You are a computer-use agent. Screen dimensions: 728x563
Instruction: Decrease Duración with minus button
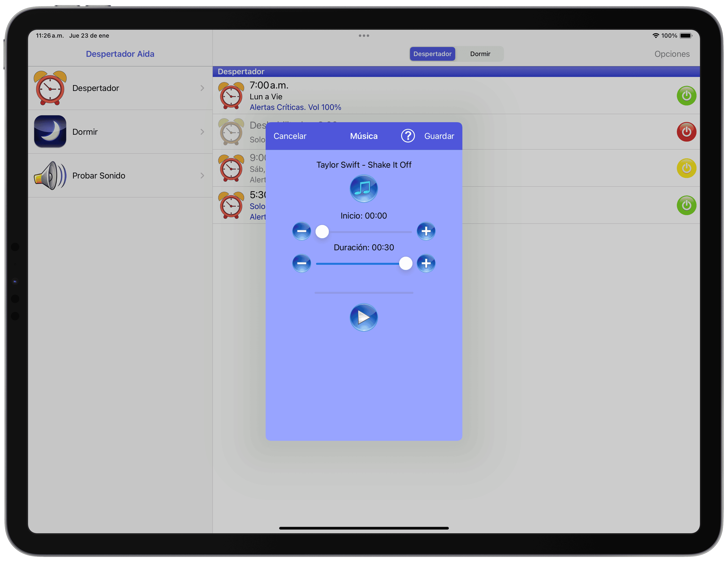click(301, 263)
